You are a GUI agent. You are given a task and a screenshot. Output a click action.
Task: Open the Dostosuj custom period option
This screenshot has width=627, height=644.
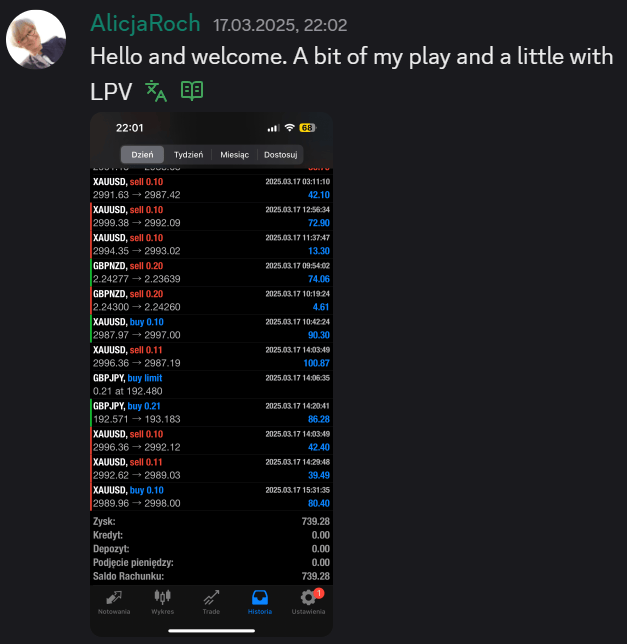pyautogui.click(x=280, y=155)
